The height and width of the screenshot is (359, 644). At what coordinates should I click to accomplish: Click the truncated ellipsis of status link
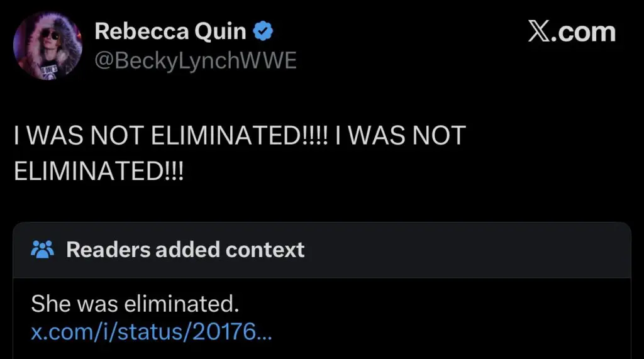click(264, 333)
